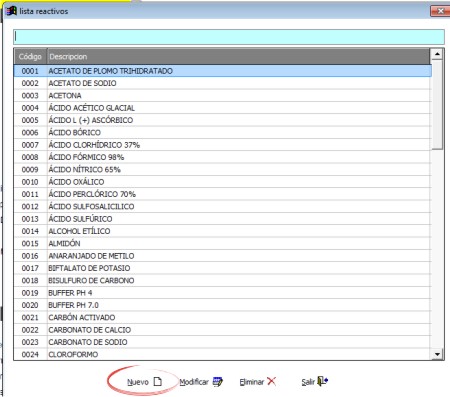Select the ÁCIDO SULFÚRICO row
This screenshot has height=397, width=450.
222,219
